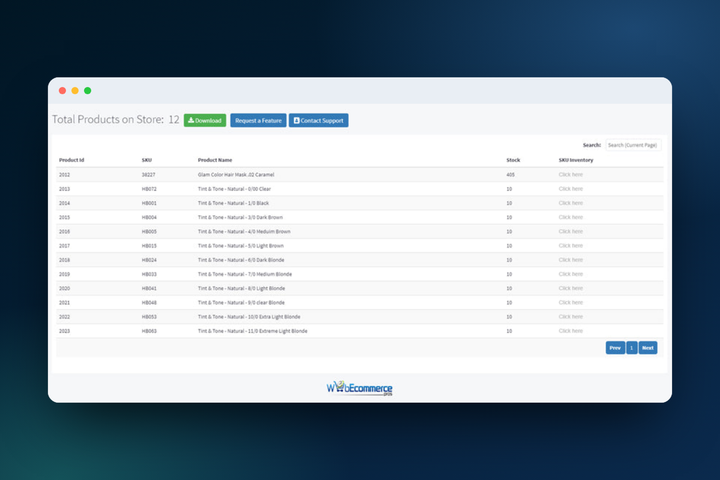Screen dimensions: 720x480
Task: Sort by Product Name column header
Action: [215, 160]
